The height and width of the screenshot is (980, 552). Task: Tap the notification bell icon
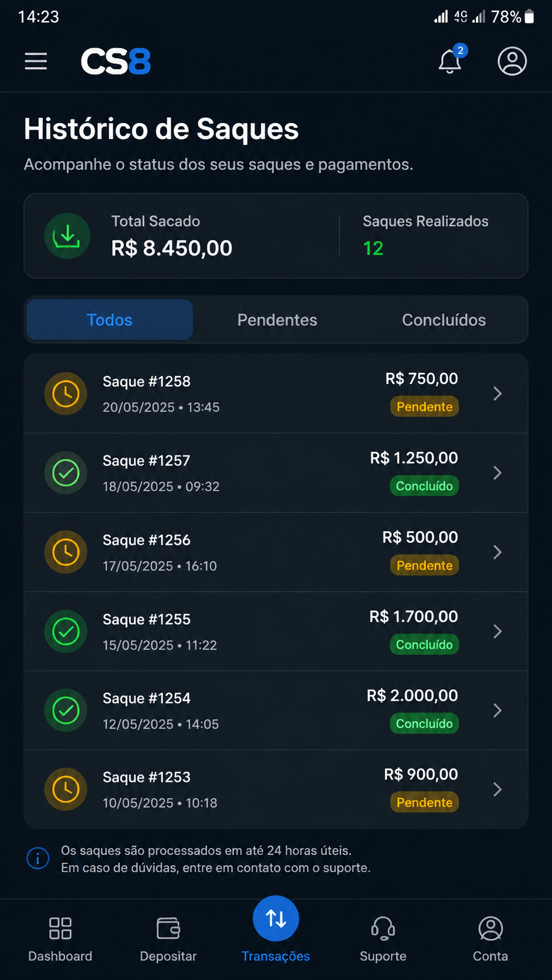pos(451,60)
